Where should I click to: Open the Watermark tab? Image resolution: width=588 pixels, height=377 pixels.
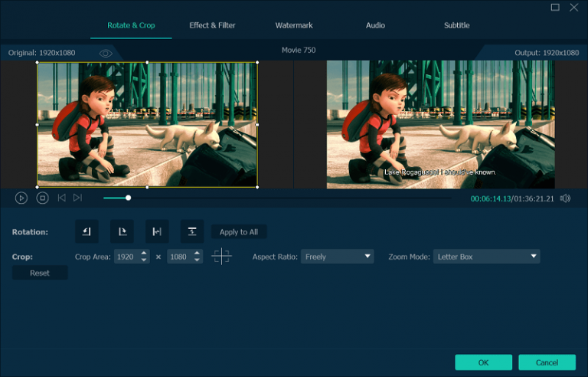tap(294, 25)
